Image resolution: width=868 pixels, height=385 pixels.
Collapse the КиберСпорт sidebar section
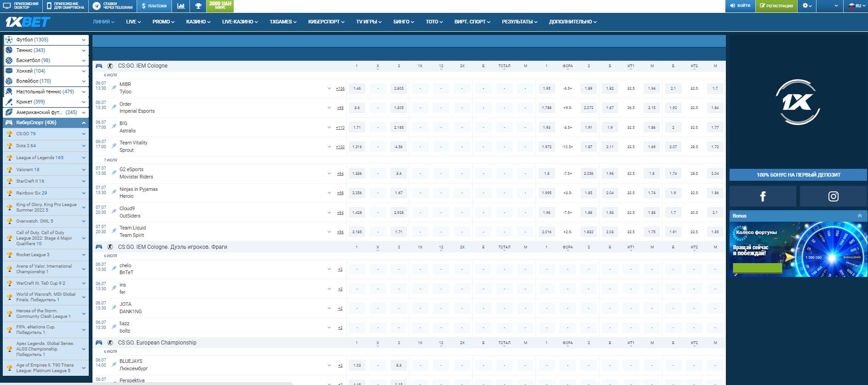coord(83,123)
